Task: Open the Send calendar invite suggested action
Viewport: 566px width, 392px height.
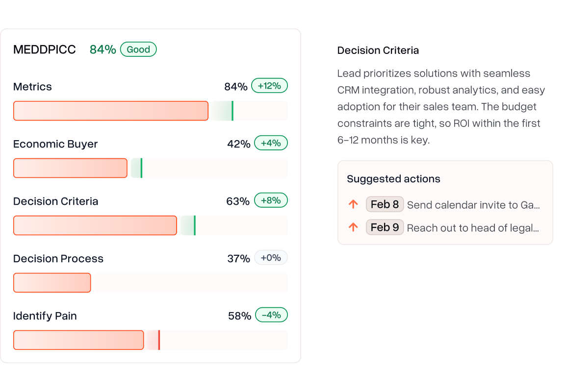Action: tap(473, 205)
